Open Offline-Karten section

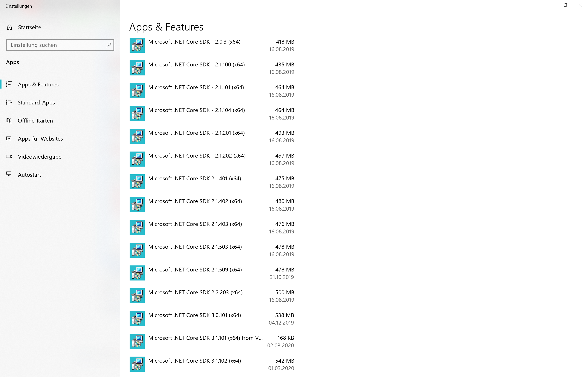tap(35, 120)
